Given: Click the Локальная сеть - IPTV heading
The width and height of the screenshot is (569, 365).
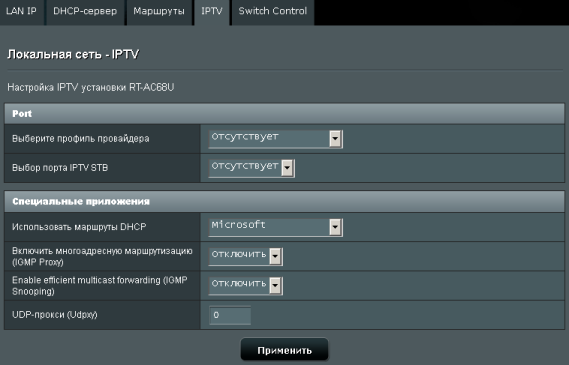Looking at the screenshot, I should click(x=73, y=54).
